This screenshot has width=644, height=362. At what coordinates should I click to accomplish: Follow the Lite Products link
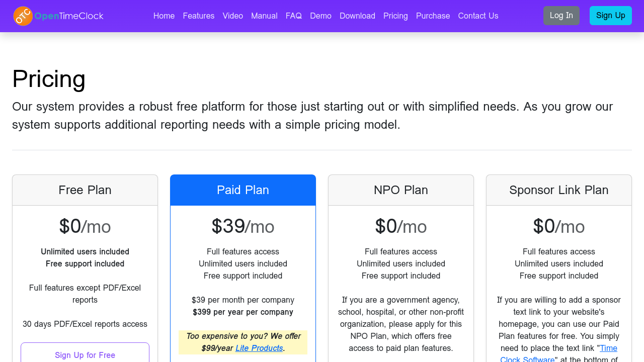pos(259,348)
